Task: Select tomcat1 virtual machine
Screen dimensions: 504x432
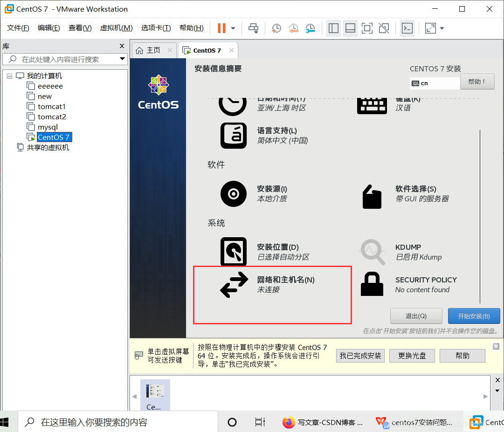Action: [51, 107]
